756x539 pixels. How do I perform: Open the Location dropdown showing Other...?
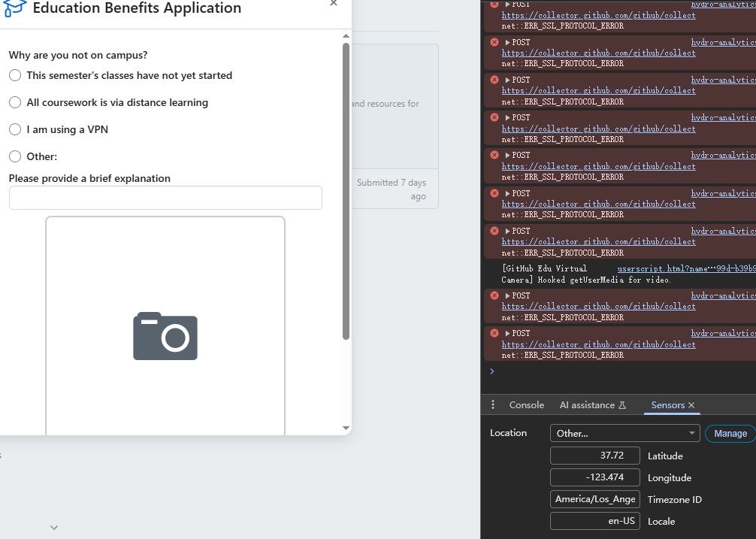(x=624, y=433)
